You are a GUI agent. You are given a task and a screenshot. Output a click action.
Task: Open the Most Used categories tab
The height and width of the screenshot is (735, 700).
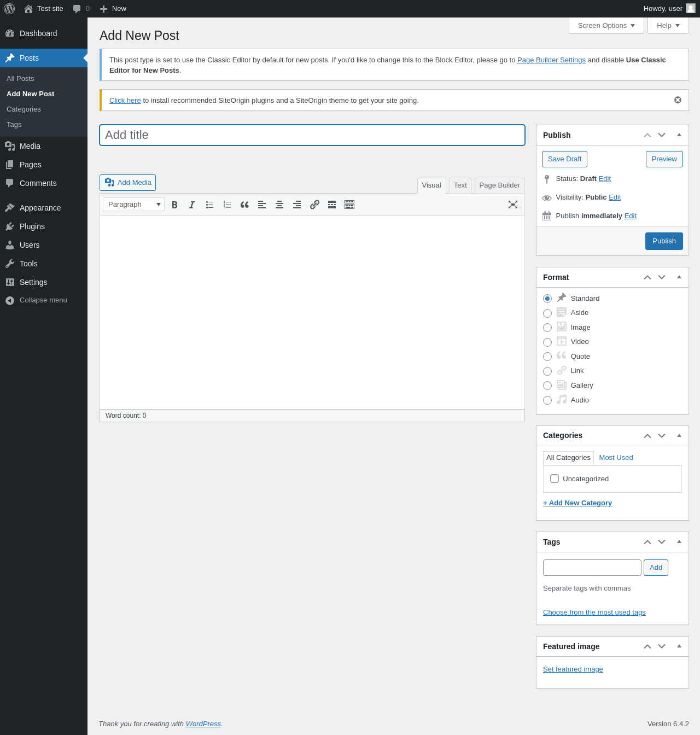point(616,458)
